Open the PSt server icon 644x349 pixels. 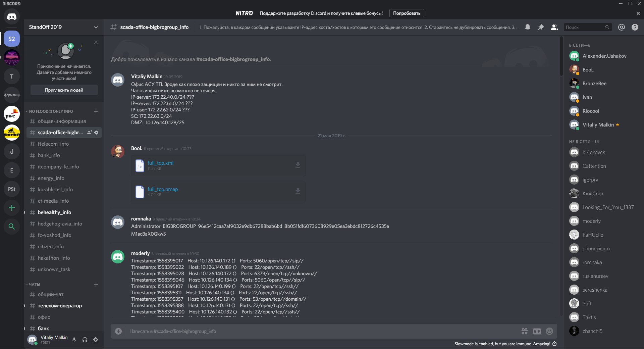coord(12,189)
